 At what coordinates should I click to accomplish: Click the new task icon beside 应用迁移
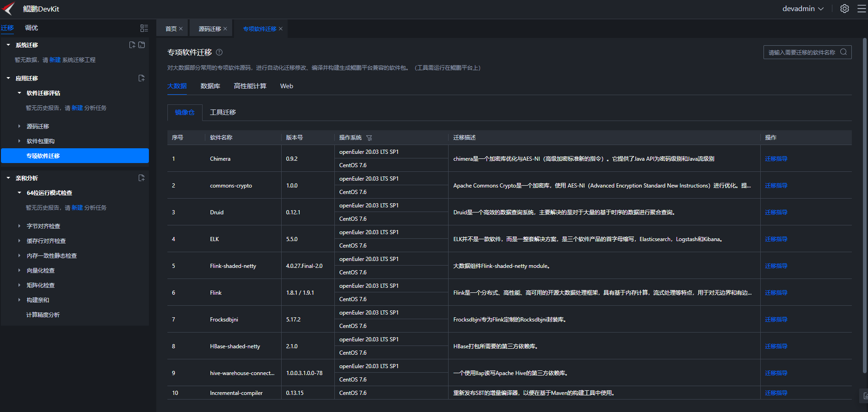(142, 78)
